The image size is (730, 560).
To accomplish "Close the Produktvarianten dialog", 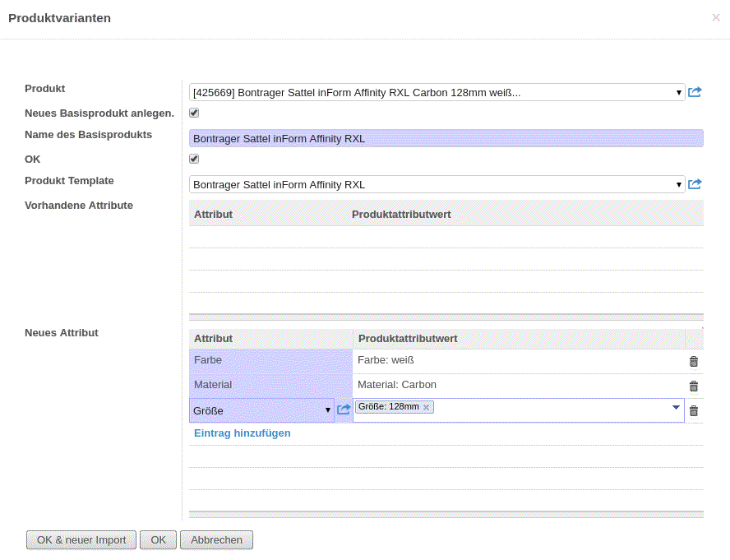I will pyautogui.click(x=716, y=17).
